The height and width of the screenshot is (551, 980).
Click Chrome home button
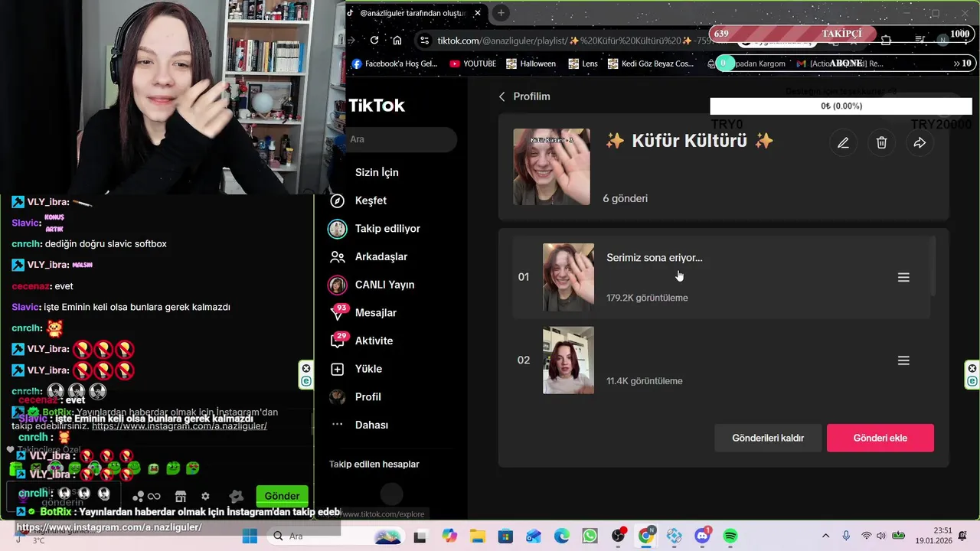coord(397,40)
